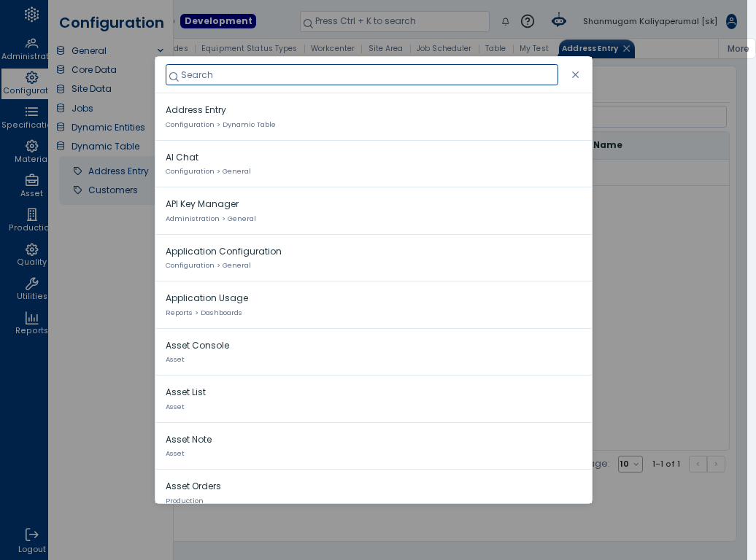Select the Configuration module icon
Screen dimensions: 756x560
tap(32, 77)
